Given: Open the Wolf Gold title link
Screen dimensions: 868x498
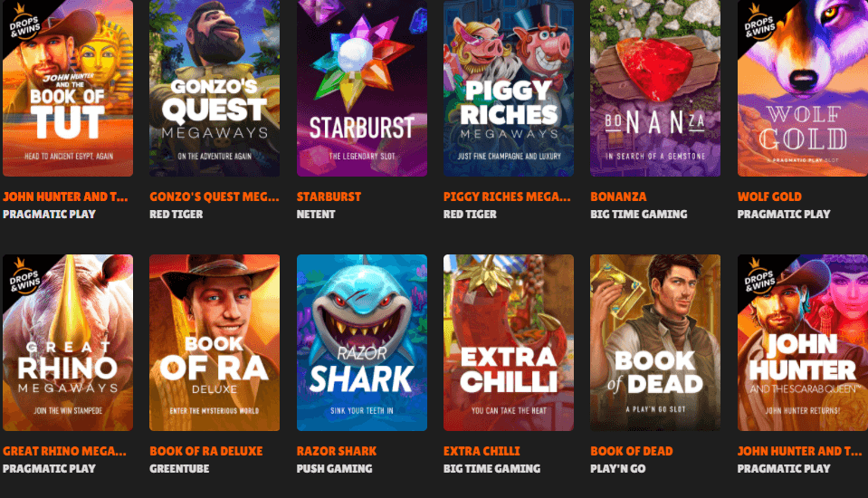Looking at the screenshot, I should 769,196.
